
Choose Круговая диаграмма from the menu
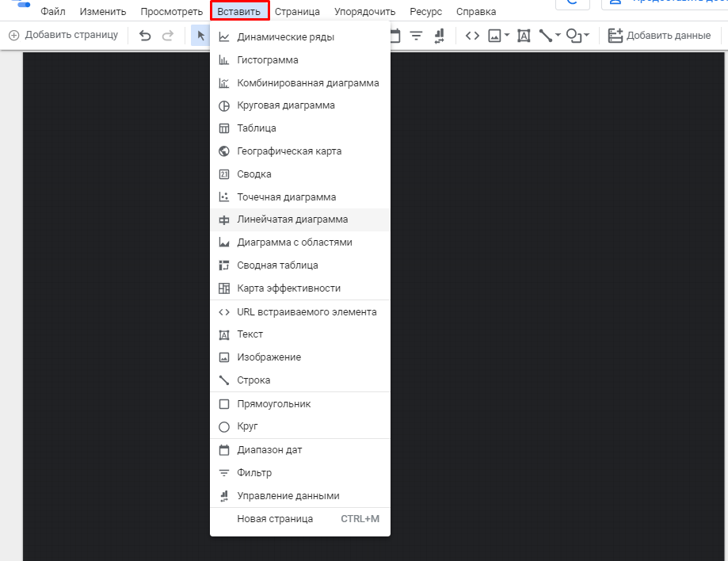[285, 105]
